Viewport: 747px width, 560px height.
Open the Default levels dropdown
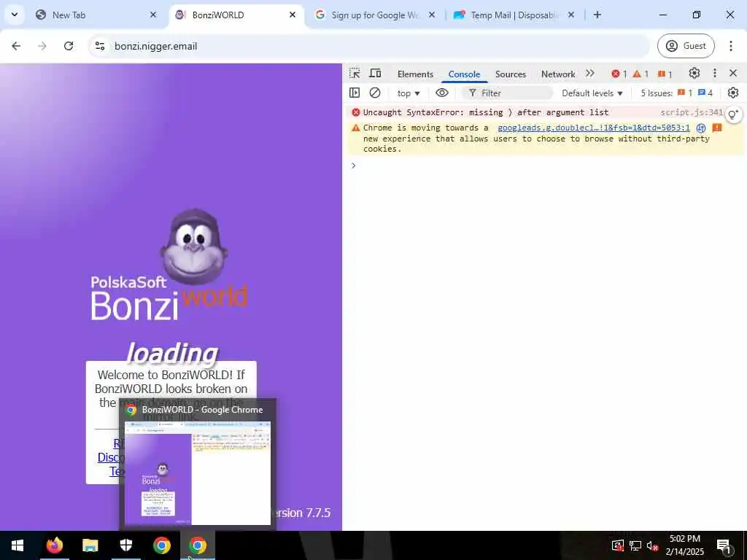pos(592,93)
